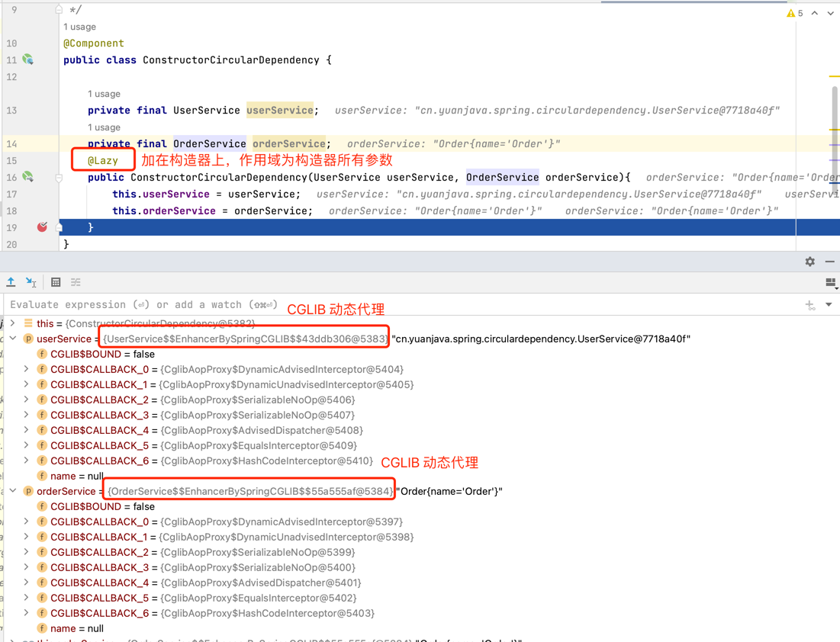Viewport: 840px width, 642px height.
Task: Minimize the debug tool window panel
Action: point(829,262)
